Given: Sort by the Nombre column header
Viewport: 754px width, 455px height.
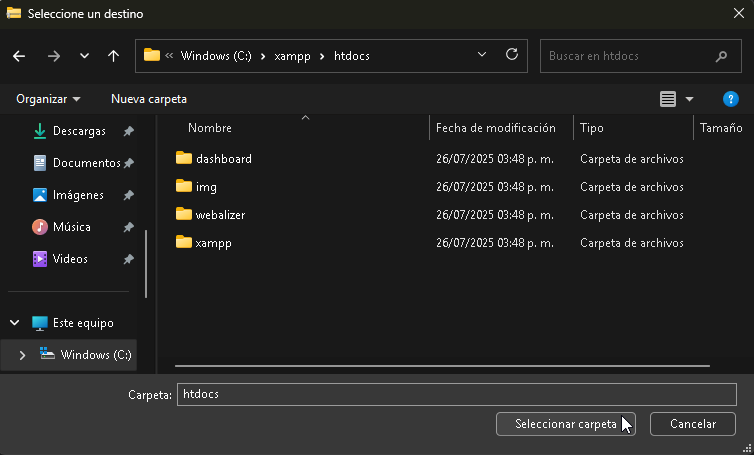Looking at the screenshot, I should pyautogui.click(x=210, y=128).
